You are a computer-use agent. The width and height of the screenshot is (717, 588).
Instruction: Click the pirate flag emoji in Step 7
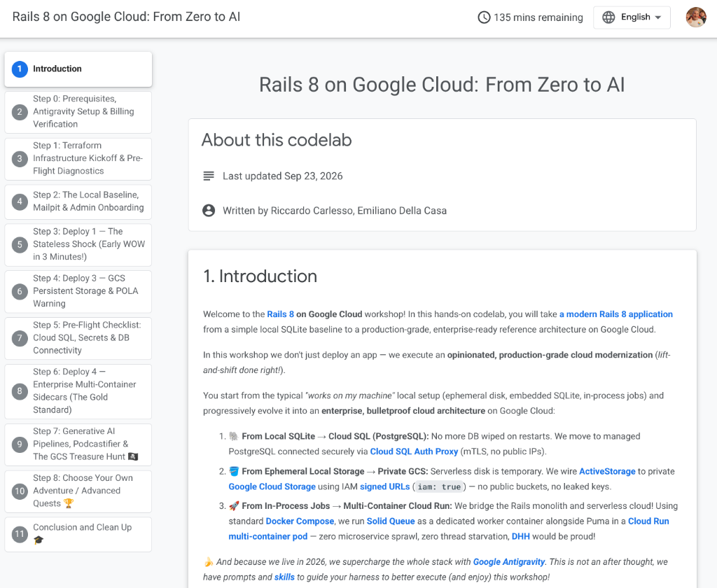coord(133,456)
